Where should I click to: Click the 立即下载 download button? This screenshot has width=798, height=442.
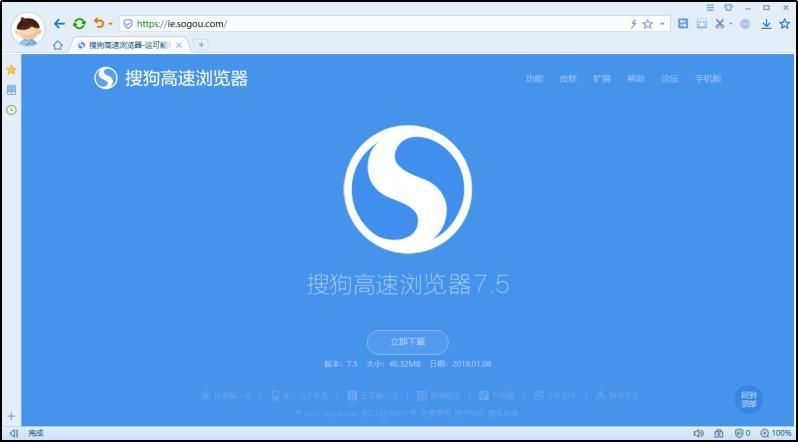coord(408,342)
